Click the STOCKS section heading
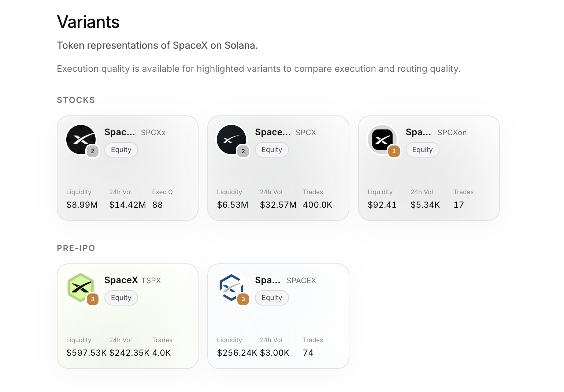The width and height of the screenshot is (564, 392). pyautogui.click(x=76, y=100)
